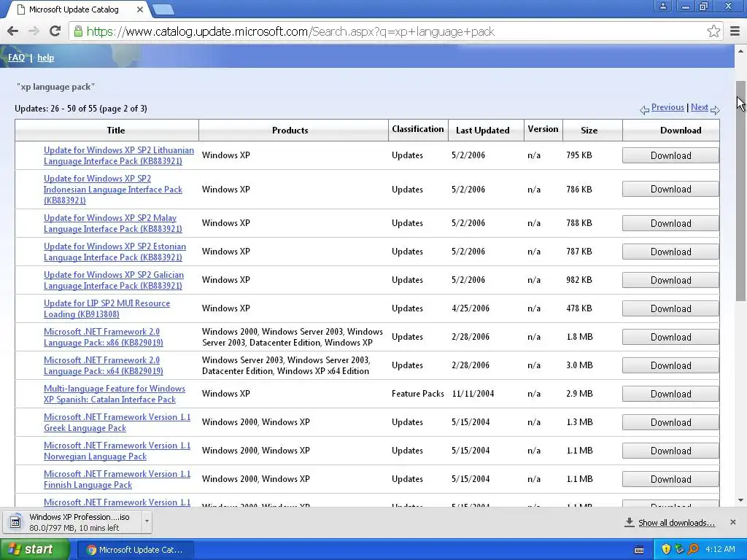Image resolution: width=747 pixels, height=560 pixels.
Task: Click the download arrow icon beside Show all downloads
Action: (x=630, y=522)
